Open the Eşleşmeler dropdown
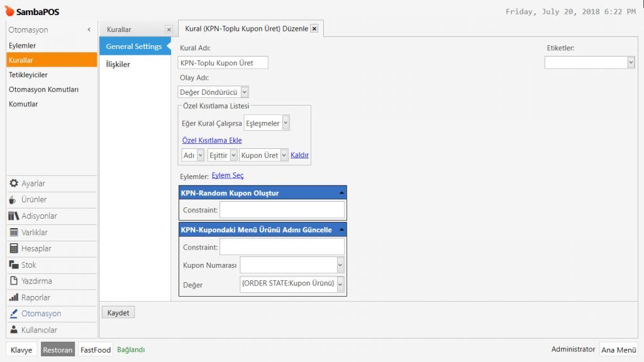The height and width of the screenshot is (362, 644). (x=286, y=123)
